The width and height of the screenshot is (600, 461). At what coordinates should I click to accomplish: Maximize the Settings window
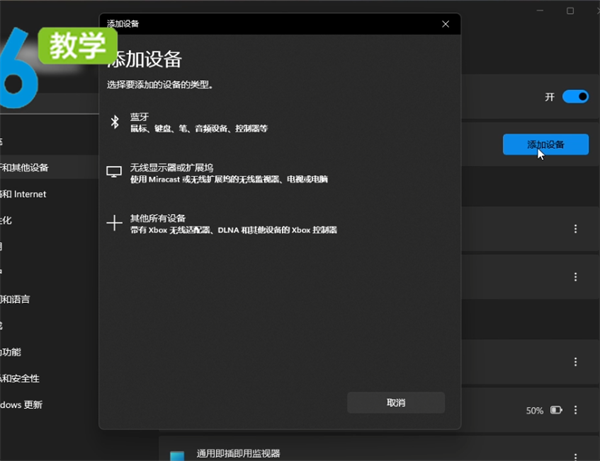click(570, 10)
